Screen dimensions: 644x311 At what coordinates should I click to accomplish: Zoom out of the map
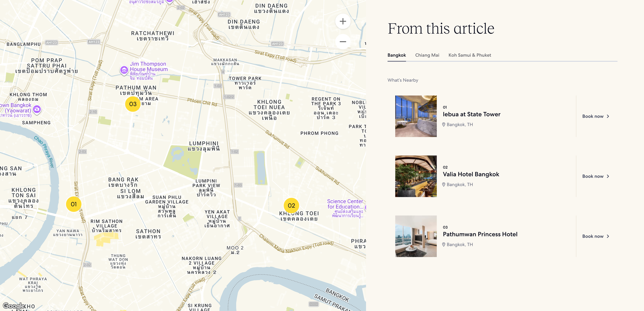[343, 42]
